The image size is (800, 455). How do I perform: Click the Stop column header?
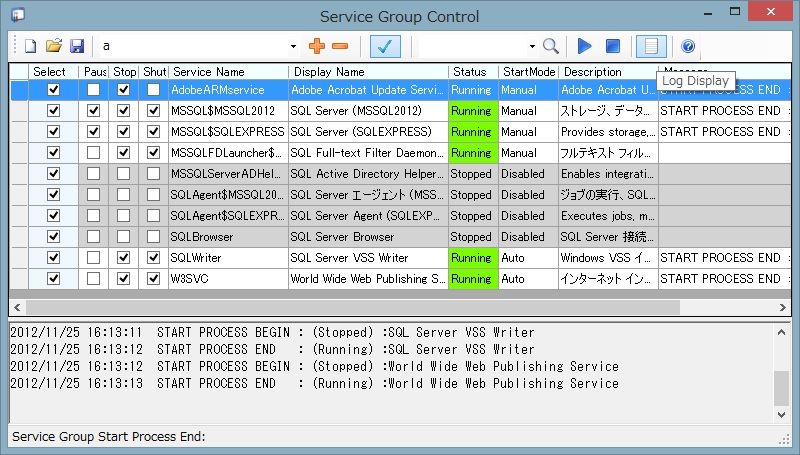(x=123, y=72)
